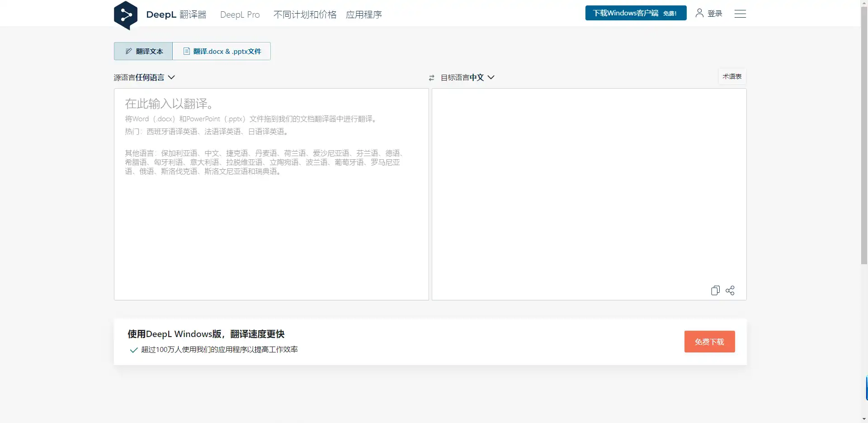Open the 术语表 glossary button
868x423 pixels.
point(732,76)
